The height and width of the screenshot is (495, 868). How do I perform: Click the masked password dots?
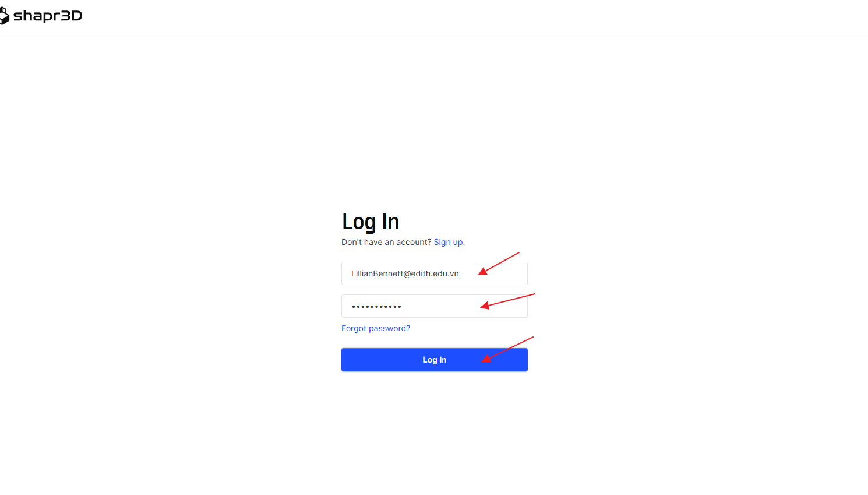(376, 306)
